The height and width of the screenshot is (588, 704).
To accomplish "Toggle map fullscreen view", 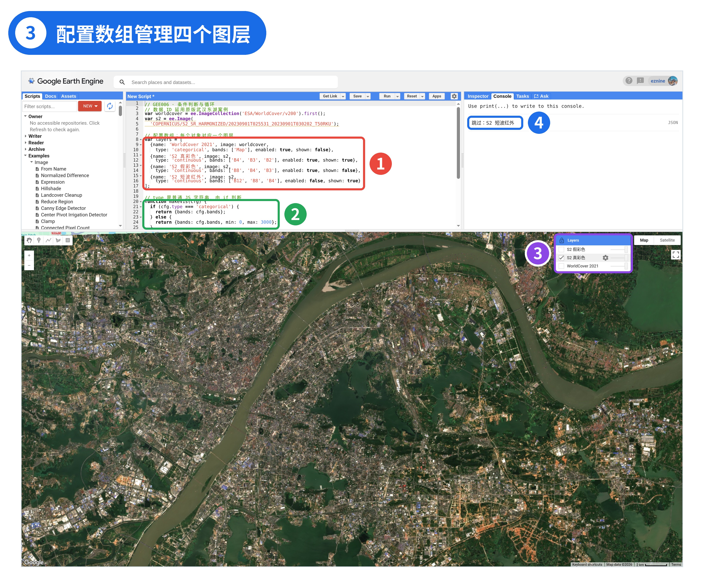I will point(676,255).
